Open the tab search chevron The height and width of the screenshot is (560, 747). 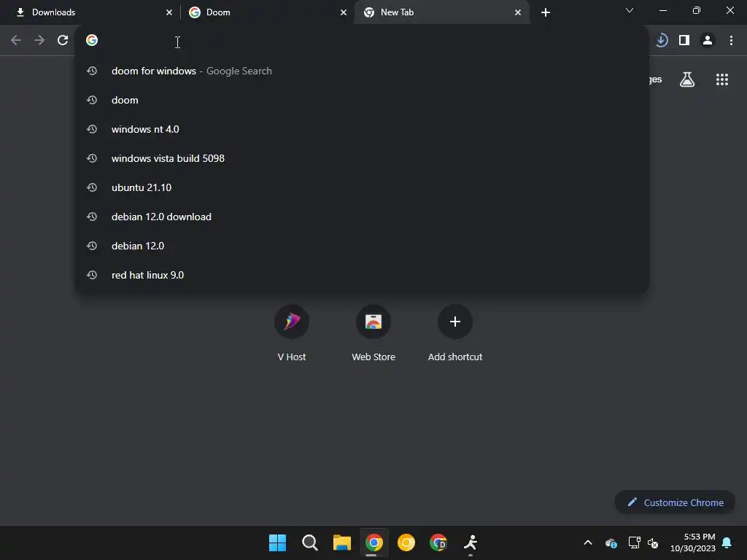pos(630,10)
